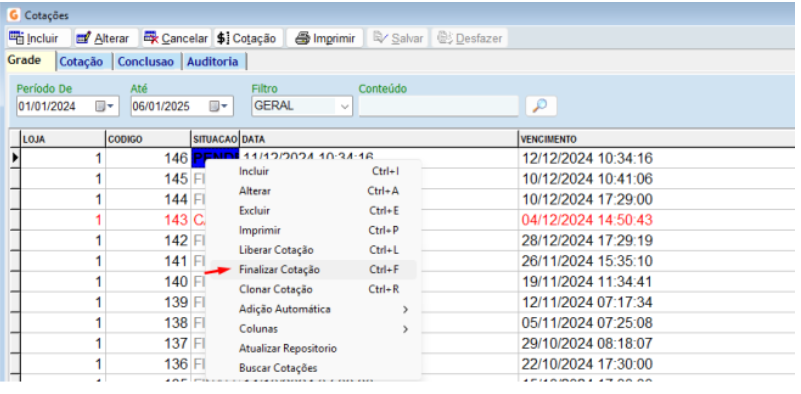The width and height of the screenshot is (801, 394).
Task: Expand the Colunas submenu
Action: point(313,329)
